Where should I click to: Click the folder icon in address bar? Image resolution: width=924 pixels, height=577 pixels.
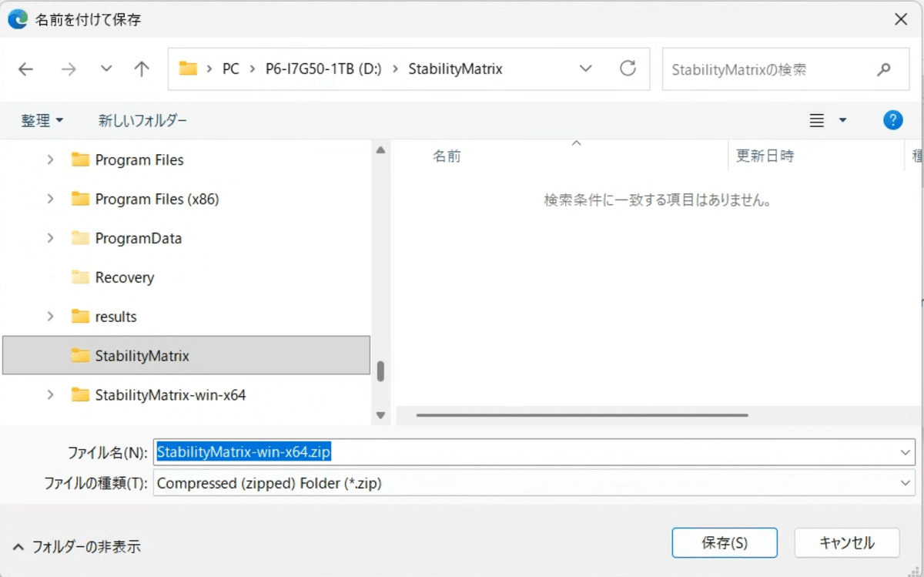(188, 69)
